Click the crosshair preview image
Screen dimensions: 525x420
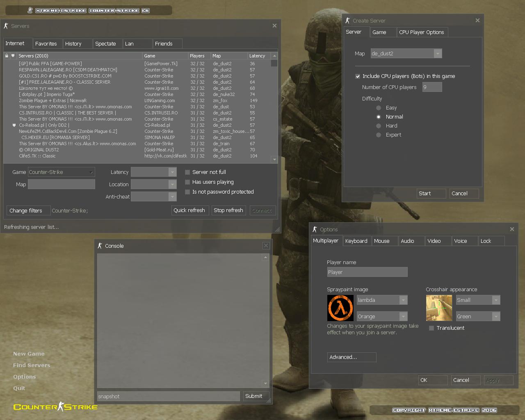pos(439,308)
